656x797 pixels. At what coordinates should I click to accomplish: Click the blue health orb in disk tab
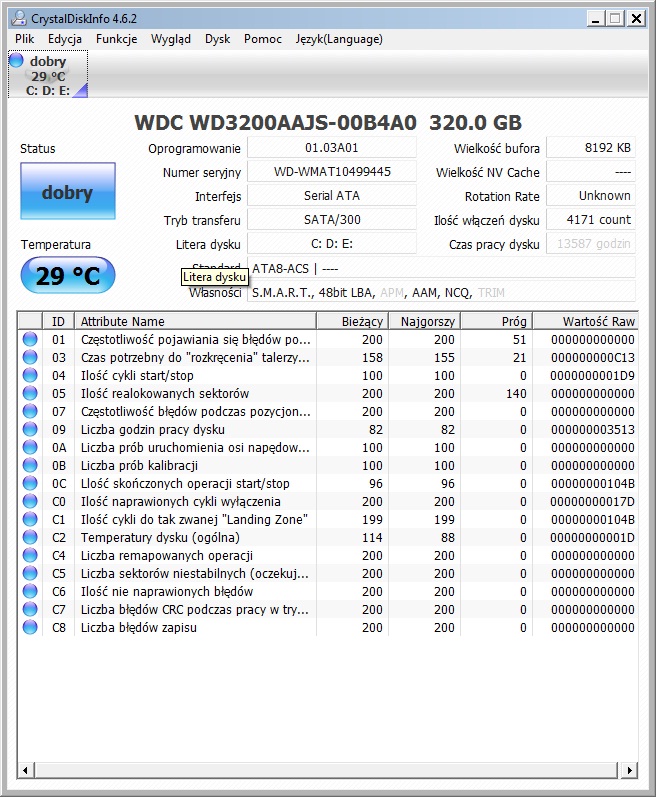point(17,60)
